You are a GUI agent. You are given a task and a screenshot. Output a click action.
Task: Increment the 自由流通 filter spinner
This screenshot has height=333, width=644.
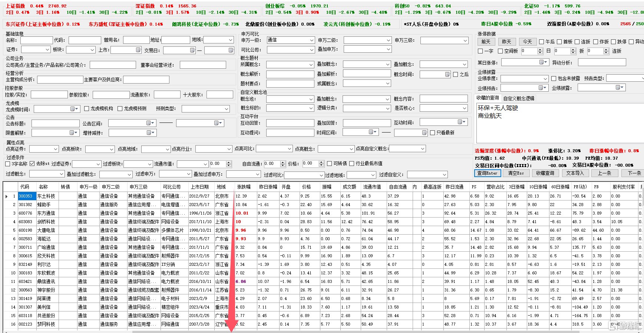pyautogui.click(x=283, y=162)
